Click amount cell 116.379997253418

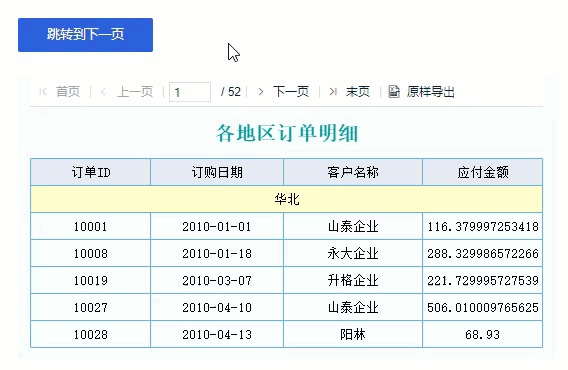483,226
